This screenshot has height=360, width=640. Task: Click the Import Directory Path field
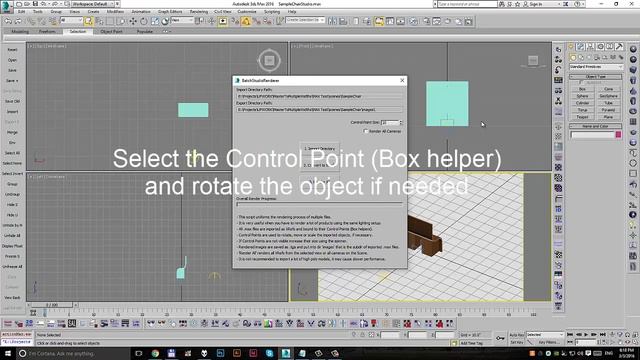(320, 96)
